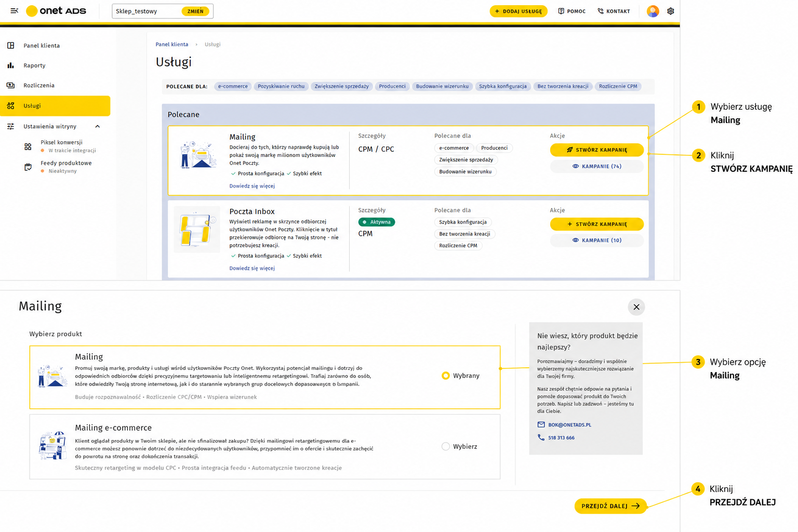The width and height of the screenshot is (798, 532).
Task: Filter by e-commerce tag in Polecane dla
Action: click(233, 86)
